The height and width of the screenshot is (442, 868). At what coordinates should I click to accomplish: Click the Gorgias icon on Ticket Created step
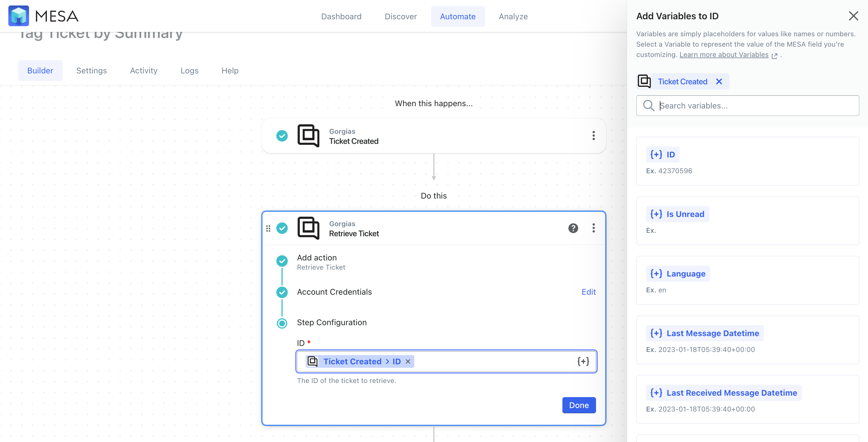click(x=308, y=136)
